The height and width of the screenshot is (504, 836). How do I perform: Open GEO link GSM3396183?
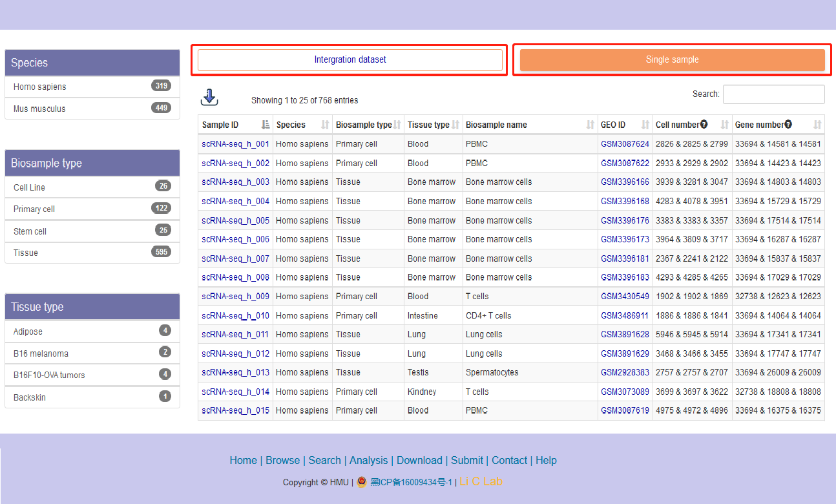[x=625, y=278]
